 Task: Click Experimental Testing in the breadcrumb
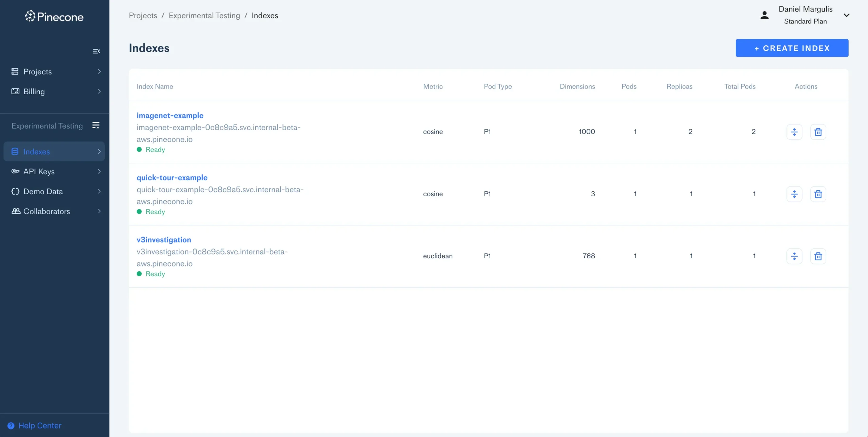[204, 16]
